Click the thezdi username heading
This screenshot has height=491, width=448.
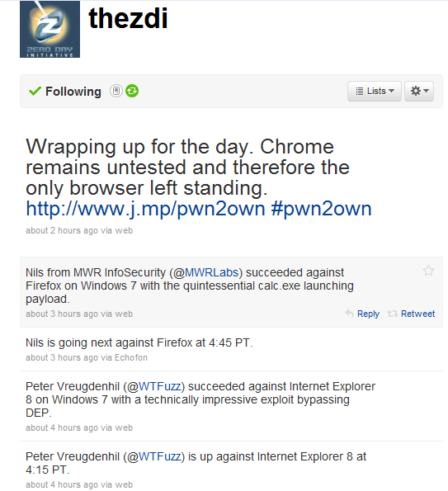pyautogui.click(x=128, y=18)
